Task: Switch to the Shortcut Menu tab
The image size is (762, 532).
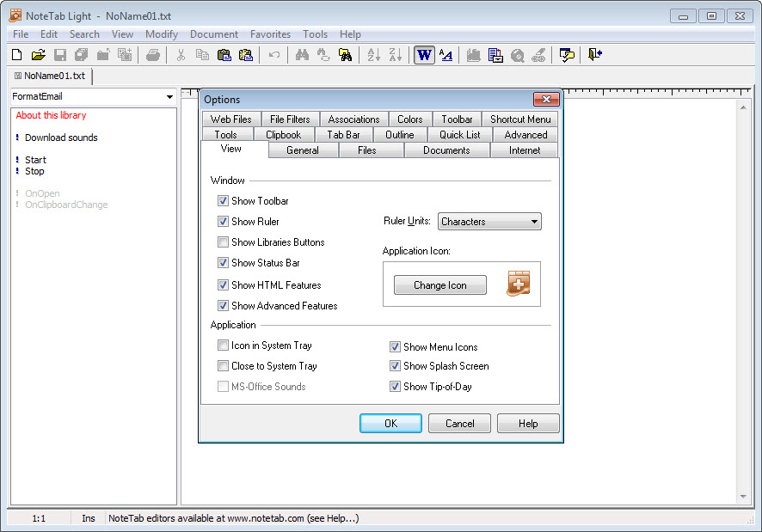Action: 520,119
